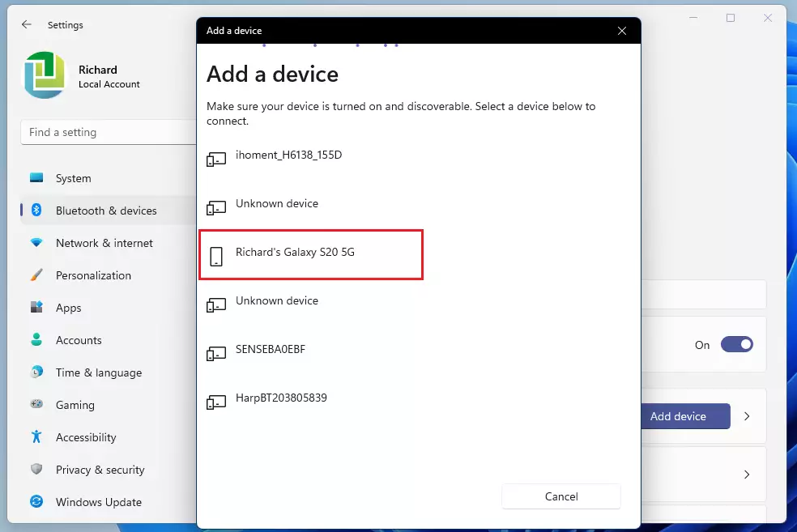Click device icon beside HarpBT203805839
The width and height of the screenshot is (797, 532).
[x=216, y=402]
